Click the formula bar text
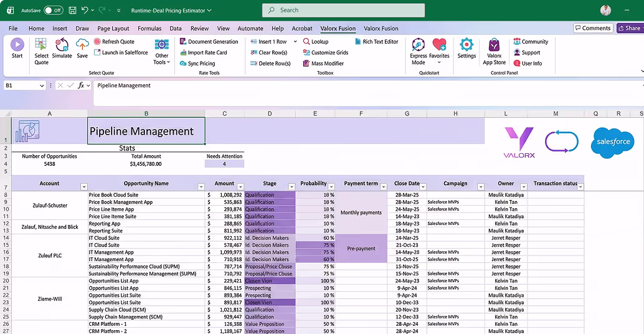This screenshot has height=334, width=644. (x=124, y=85)
